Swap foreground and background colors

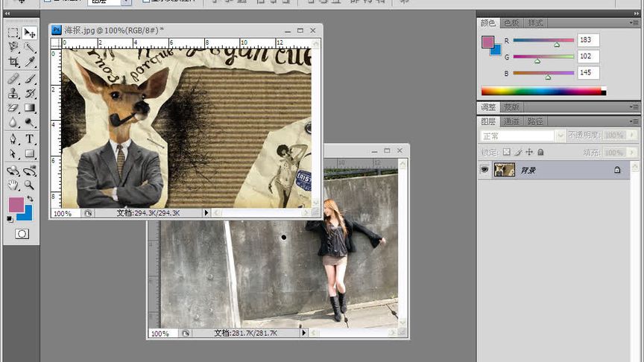pos(29,199)
